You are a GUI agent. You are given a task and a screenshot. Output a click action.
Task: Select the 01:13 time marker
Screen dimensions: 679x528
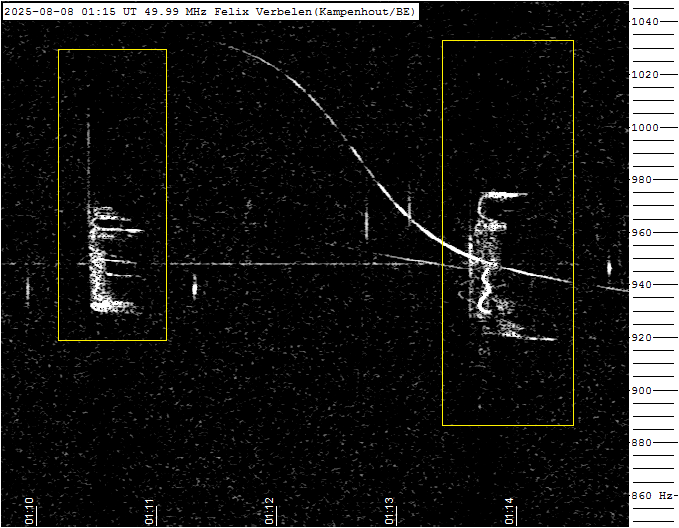[x=389, y=511]
